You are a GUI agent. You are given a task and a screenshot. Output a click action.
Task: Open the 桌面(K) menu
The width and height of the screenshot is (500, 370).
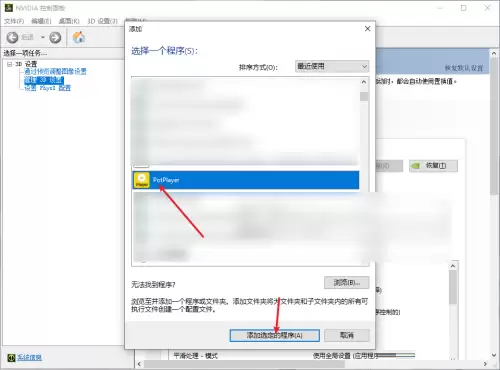[69, 21]
